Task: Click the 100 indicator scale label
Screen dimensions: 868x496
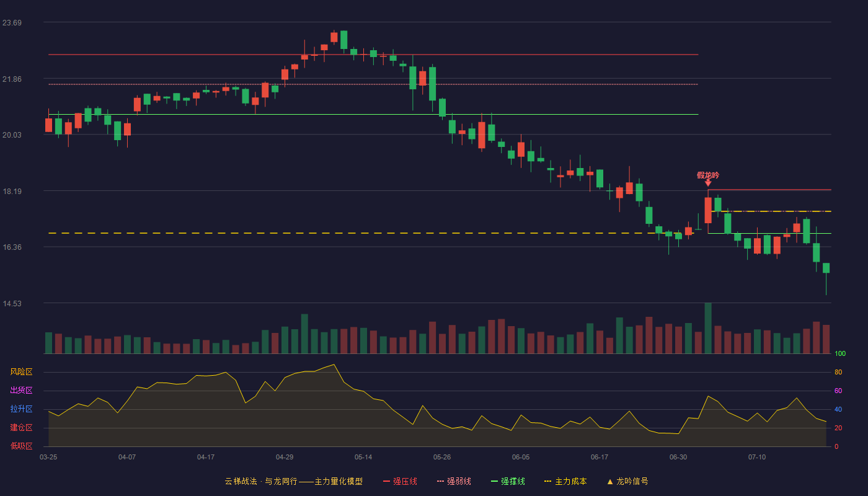Action: pos(840,354)
